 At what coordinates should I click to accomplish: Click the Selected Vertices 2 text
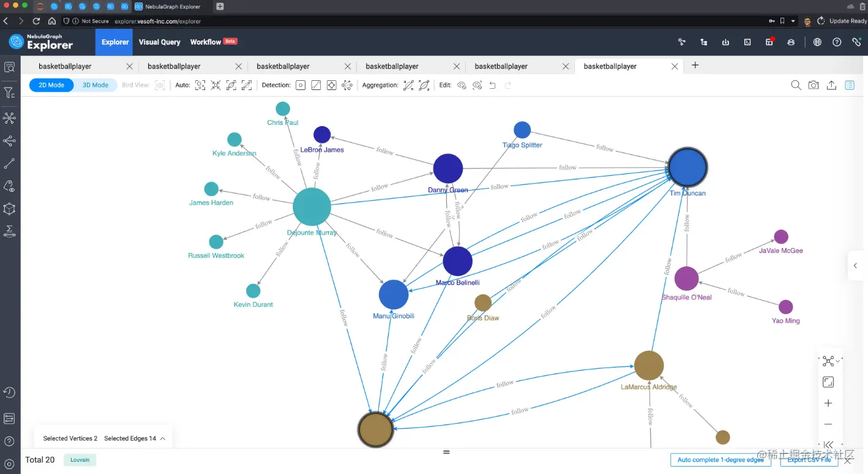pyautogui.click(x=70, y=438)
